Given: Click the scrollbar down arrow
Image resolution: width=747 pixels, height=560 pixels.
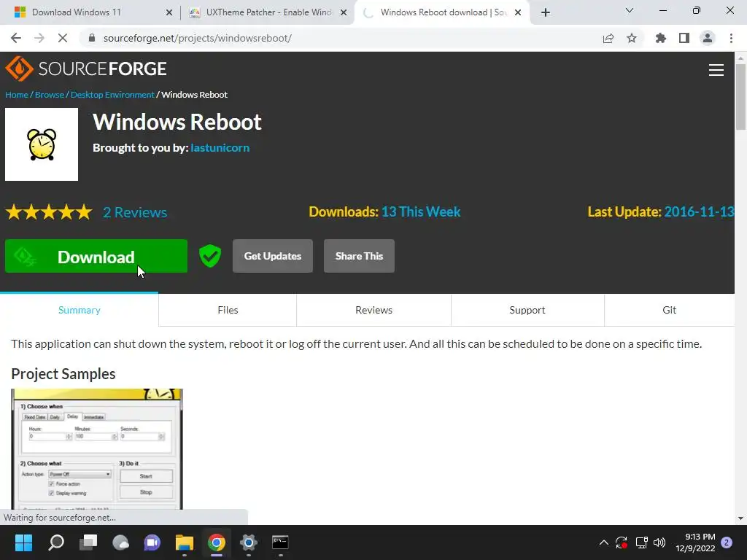Looking at the screenshot, I should coord(740,518).
